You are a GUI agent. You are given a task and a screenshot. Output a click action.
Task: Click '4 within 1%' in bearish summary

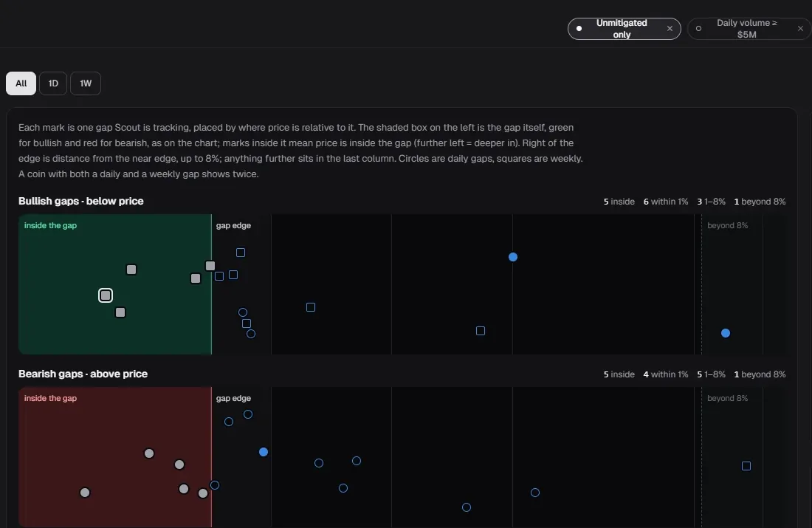click(x=666, y=374)
